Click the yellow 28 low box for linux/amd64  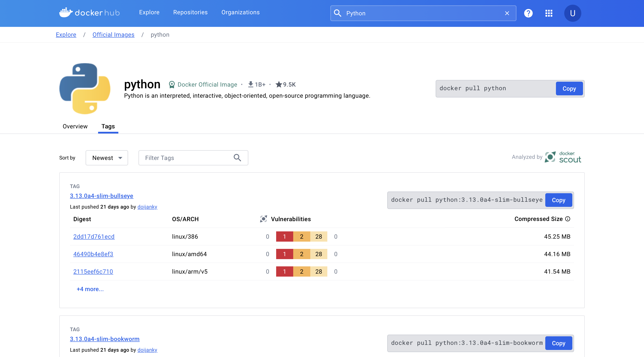[319, 254]
